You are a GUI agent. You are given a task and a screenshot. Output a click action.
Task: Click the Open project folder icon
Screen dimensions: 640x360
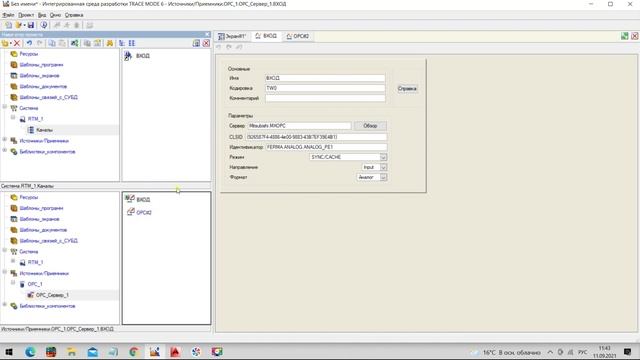coord(18,25)
